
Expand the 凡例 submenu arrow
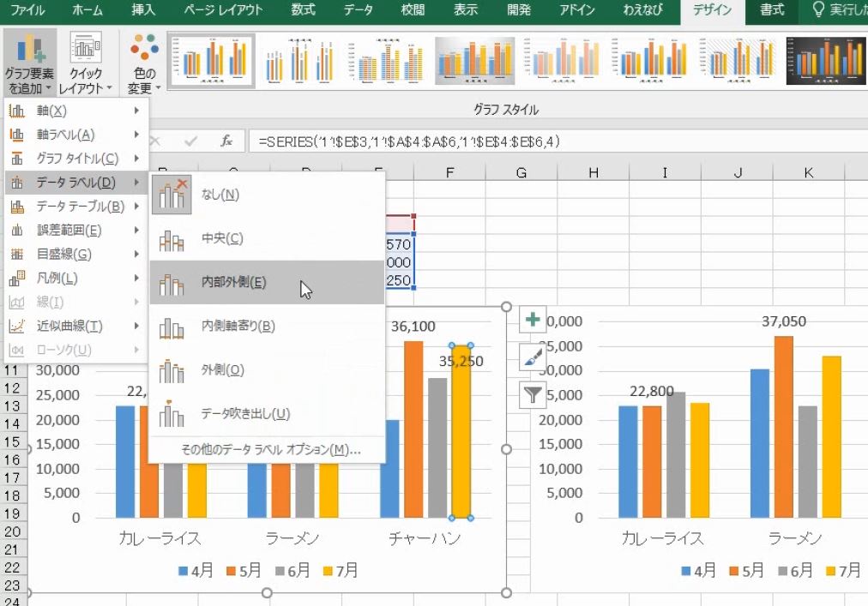click(137, 278)
